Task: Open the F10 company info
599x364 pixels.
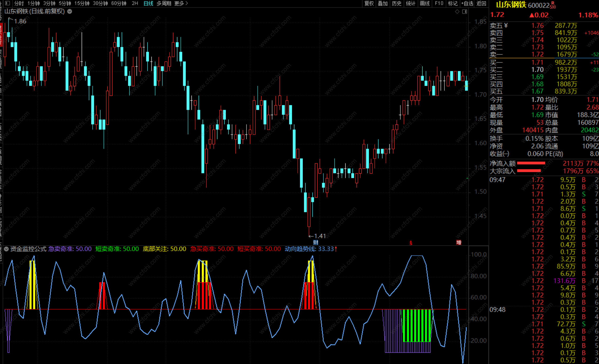Action: pyautogui.click(x=439, y=3)
